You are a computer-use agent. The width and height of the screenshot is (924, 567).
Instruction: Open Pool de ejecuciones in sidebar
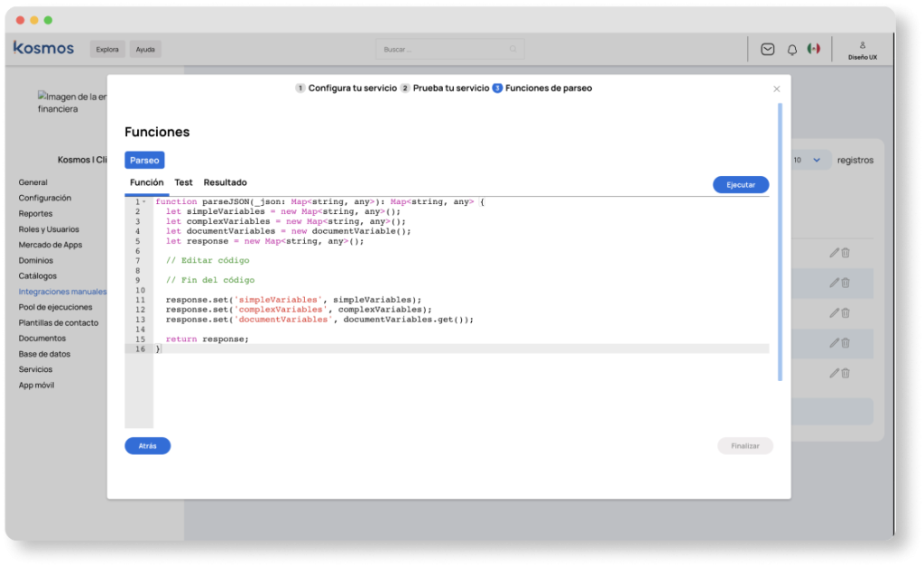pos(55,307)
